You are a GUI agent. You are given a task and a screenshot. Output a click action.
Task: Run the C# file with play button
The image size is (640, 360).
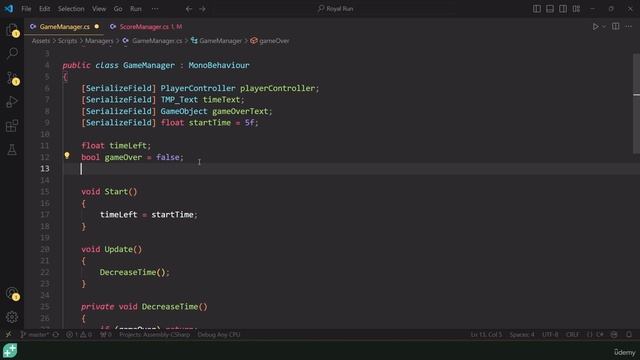pos(596,27)
